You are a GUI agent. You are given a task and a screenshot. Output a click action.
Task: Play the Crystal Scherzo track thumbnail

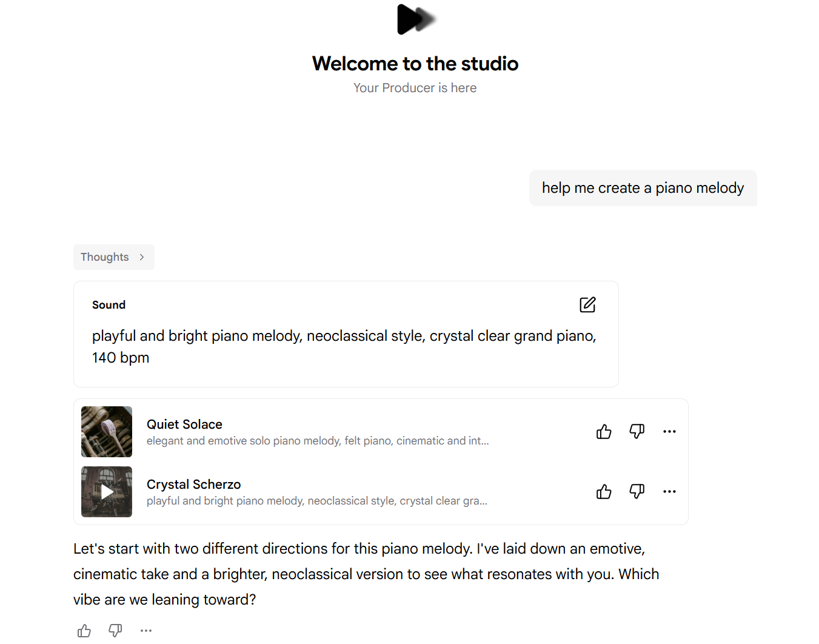tap(107, 492)
